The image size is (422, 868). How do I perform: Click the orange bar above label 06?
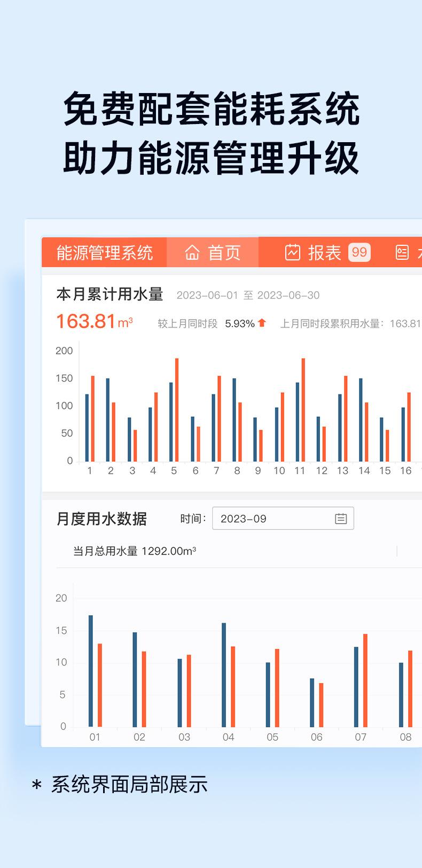click(x=321, y=704)
